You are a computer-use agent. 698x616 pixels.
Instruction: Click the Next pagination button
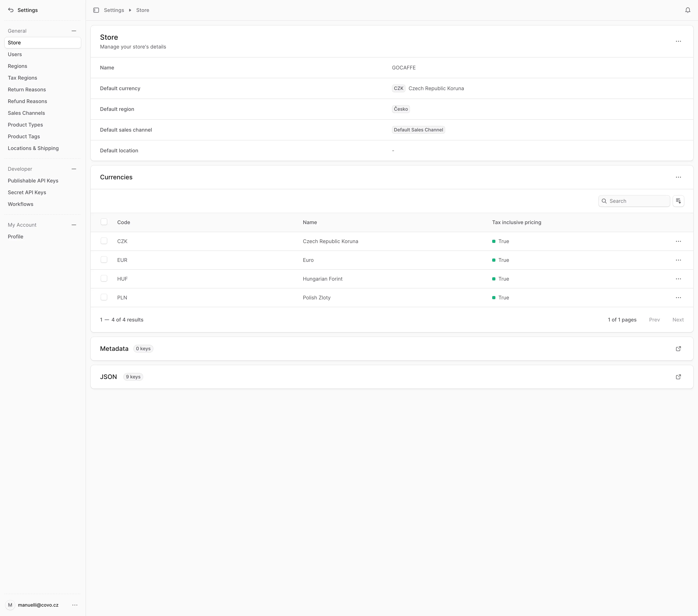click(678, 320)
